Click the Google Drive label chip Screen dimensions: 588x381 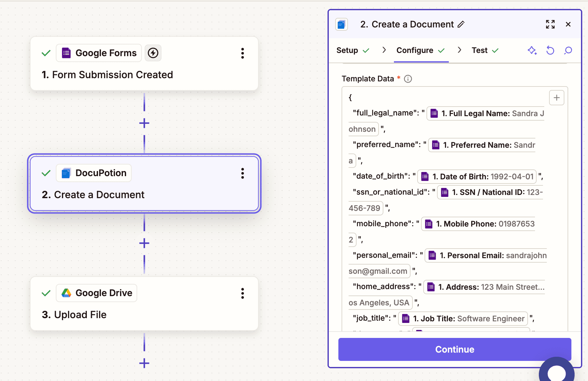pyautogui.click(x=97, y=293)
